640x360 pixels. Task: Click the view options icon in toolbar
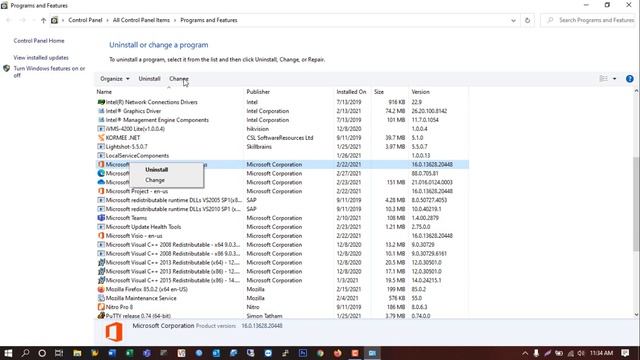(x=603, y=79)
